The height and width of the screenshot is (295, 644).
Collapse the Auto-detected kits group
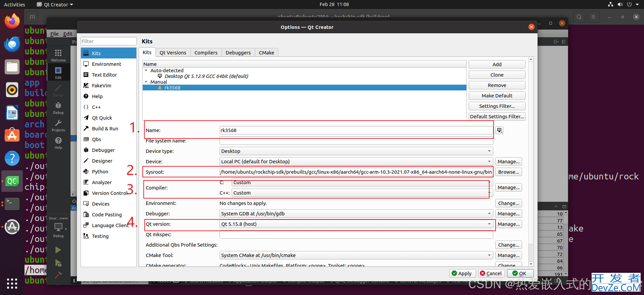pos(146,71)
